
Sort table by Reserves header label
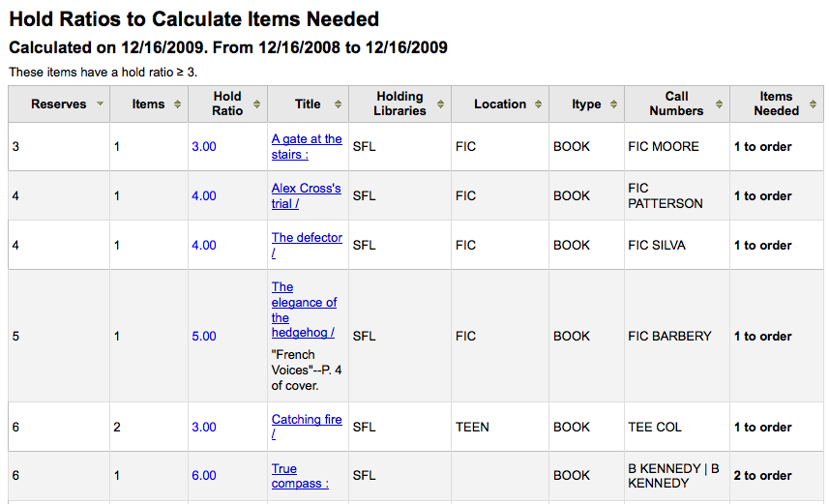(59, 104)
